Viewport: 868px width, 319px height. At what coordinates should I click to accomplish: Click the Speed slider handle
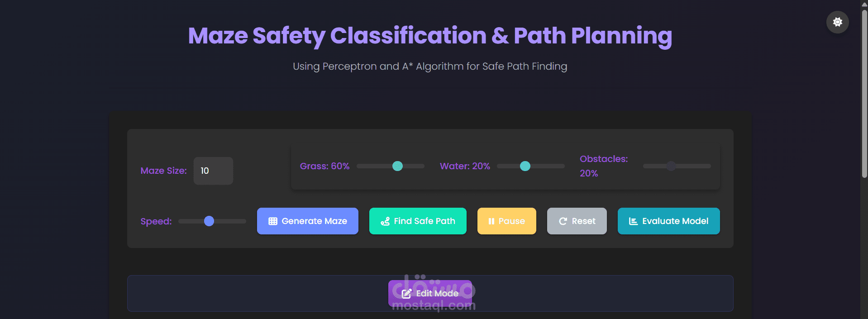(209, 221)
